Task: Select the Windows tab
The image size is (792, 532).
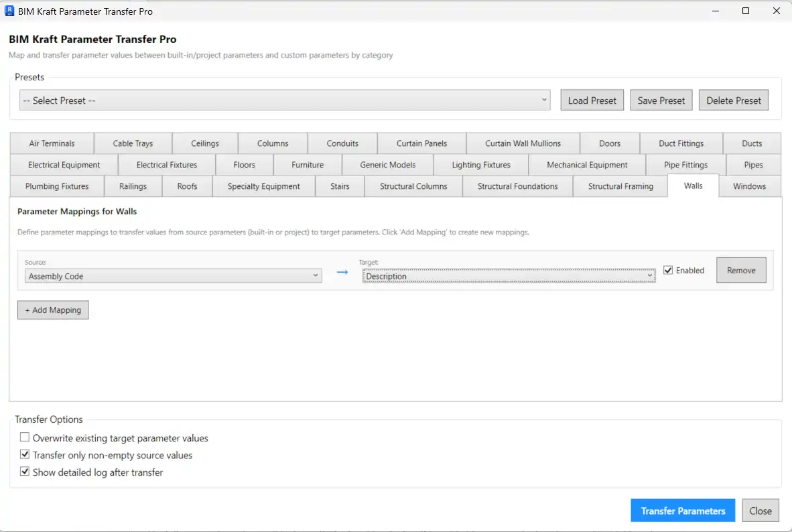Action: pyautogui.click(x=749, y=186)
